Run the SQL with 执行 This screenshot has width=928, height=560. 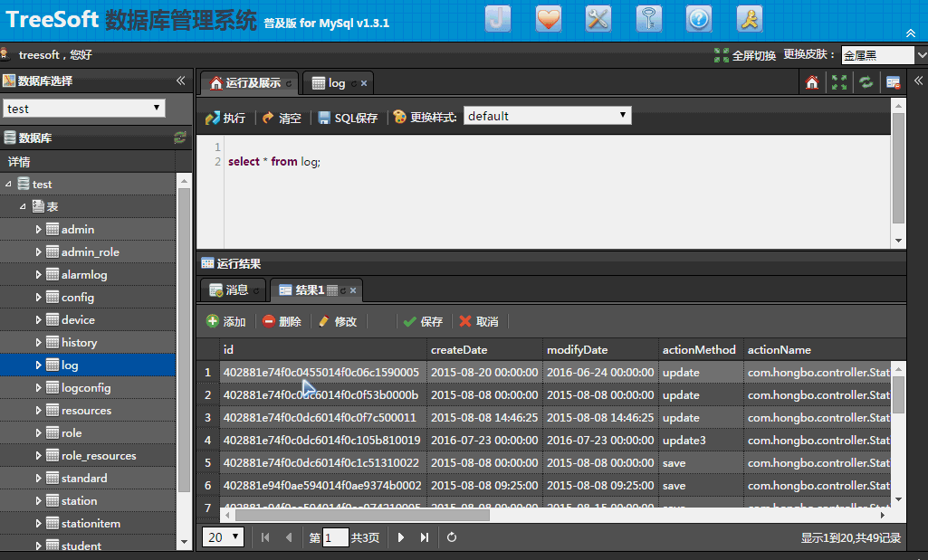(225, 118)
